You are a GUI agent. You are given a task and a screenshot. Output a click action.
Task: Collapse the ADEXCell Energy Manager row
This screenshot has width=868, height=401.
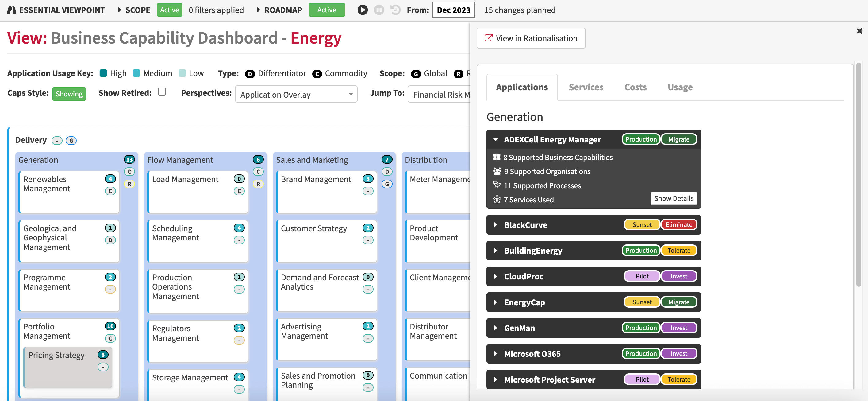(496, 139)
